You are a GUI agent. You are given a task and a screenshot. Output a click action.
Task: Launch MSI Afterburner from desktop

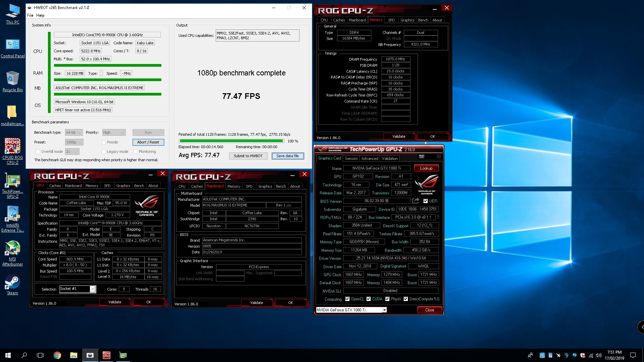coord(12,253)
